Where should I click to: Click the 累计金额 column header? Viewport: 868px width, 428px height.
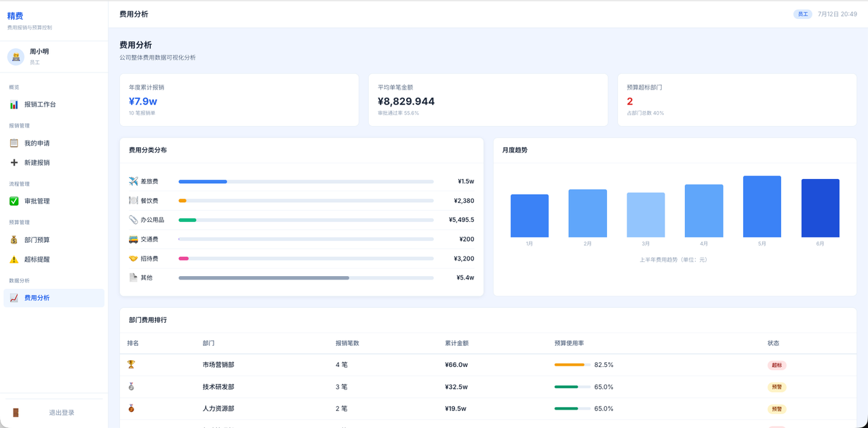click(x=456, y=343)
